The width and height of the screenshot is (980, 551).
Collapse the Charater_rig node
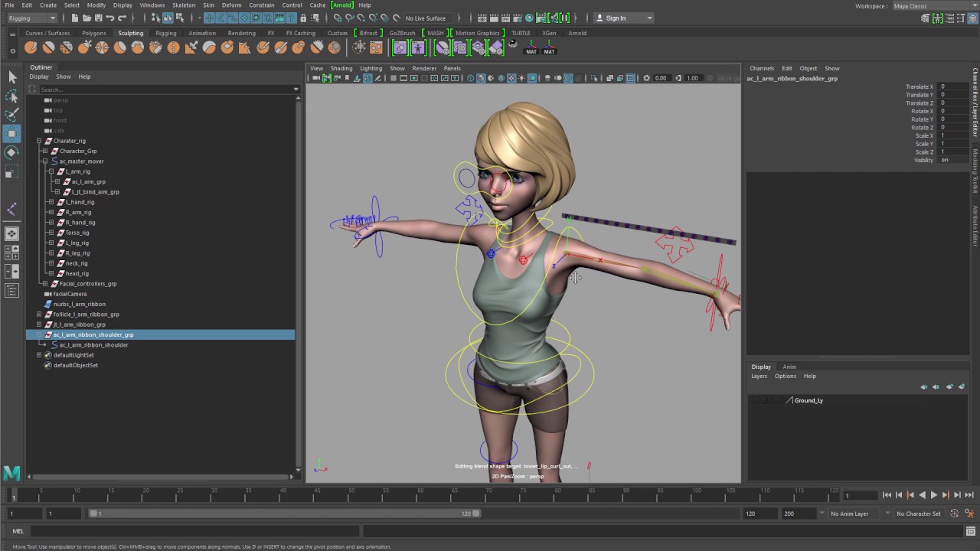tap(39, 141)
